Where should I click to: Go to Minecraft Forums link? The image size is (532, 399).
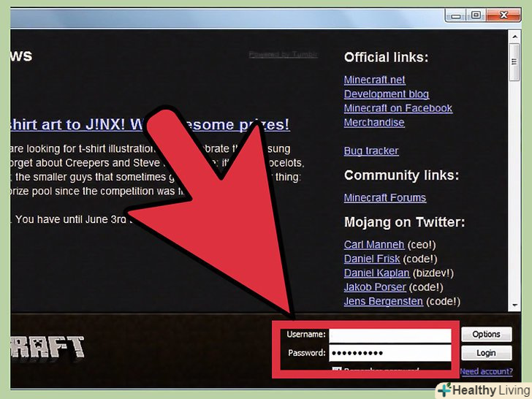coord(384,197)
